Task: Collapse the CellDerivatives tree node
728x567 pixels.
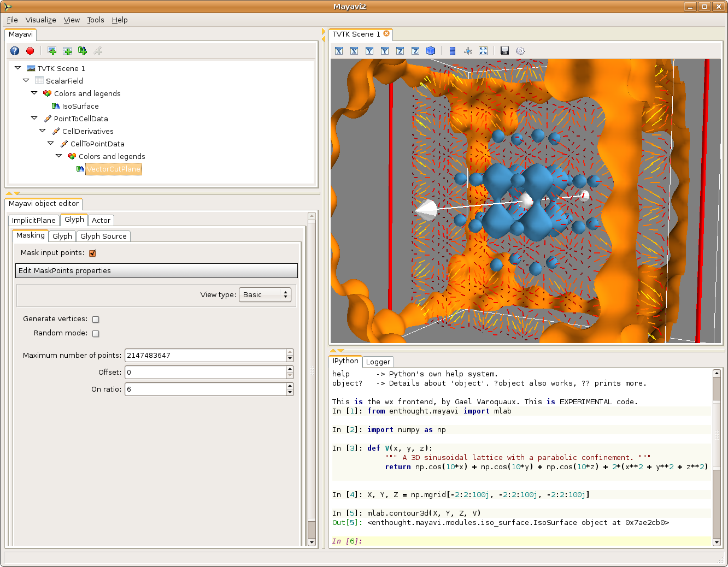Action: coord(42,131)
